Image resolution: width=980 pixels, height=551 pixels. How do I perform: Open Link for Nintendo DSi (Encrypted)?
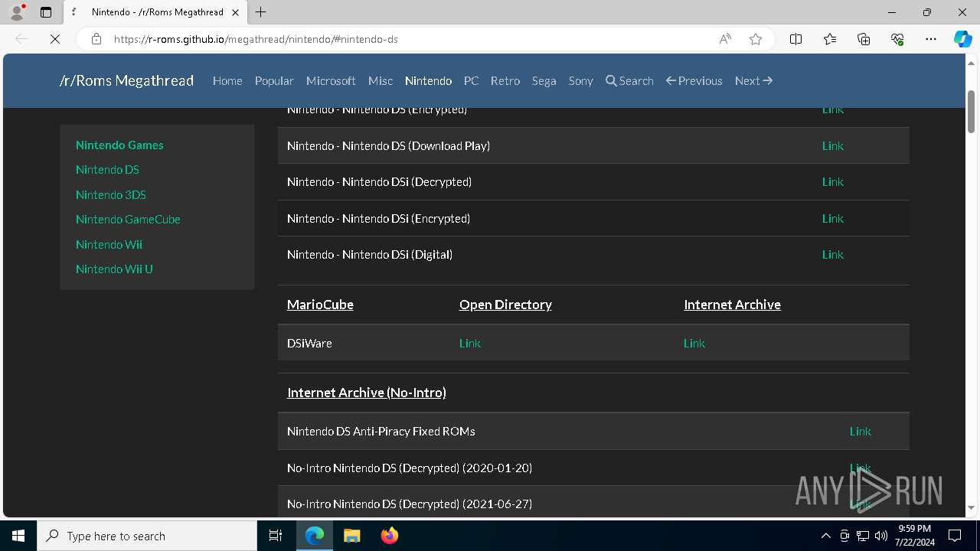[x=833, y=218]
